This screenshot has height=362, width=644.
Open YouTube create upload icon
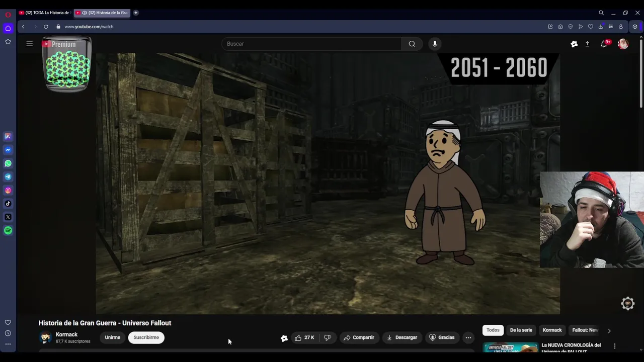(587, 44)
